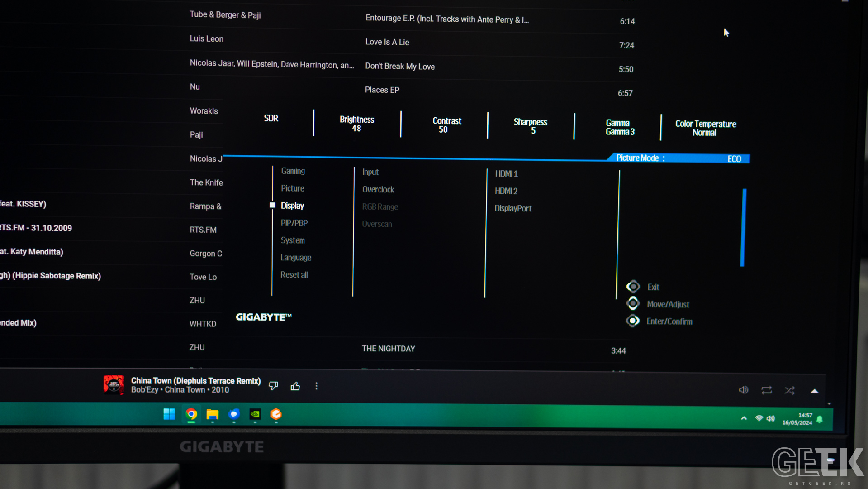Click the Picture Mode ECO bar
The image size is (868, 489).
pyautogui.click(x=678, y=158)
